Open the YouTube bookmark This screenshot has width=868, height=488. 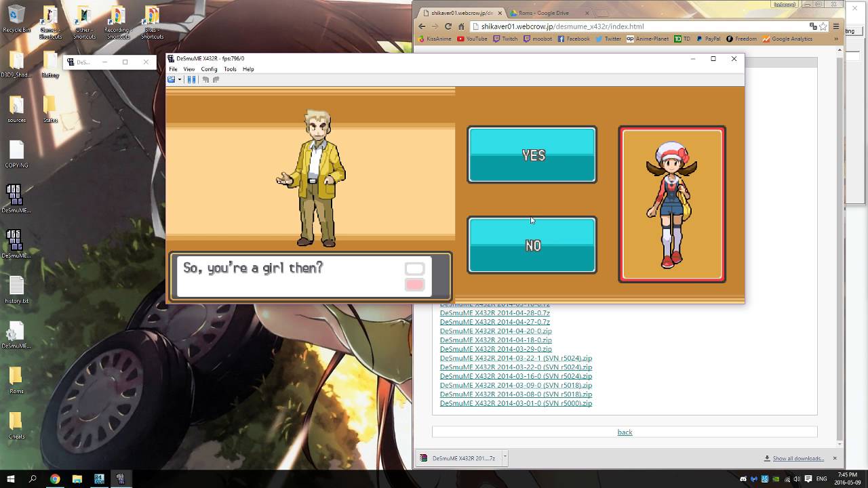click(473, 39)
